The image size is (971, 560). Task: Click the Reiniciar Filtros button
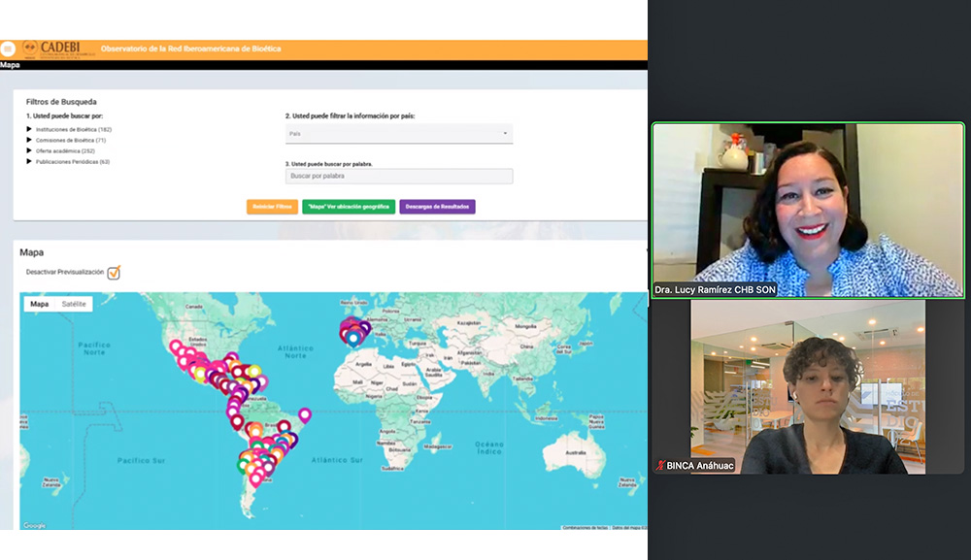[272, 207]
